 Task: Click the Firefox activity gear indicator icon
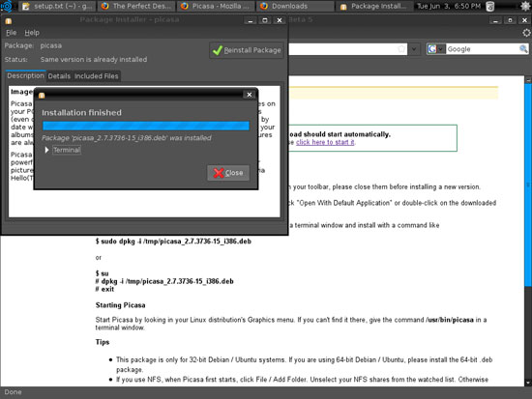[x=526, y=33]
